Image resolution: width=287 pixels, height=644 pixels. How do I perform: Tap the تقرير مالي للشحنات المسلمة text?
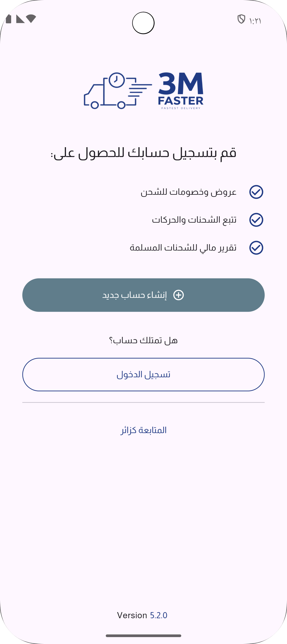(183, 248)
